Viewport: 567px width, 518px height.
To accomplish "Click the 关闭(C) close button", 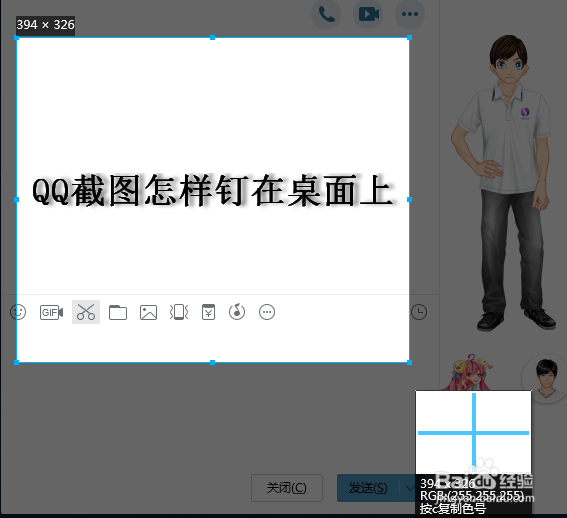I will [x=287, y=488].
